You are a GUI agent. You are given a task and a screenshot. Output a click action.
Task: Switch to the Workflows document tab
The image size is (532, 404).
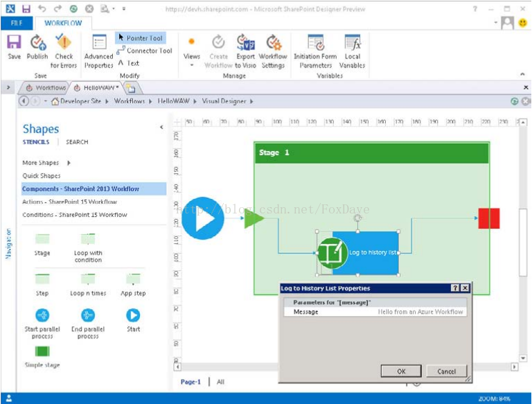pyautogui.click(x=46, y=88)
